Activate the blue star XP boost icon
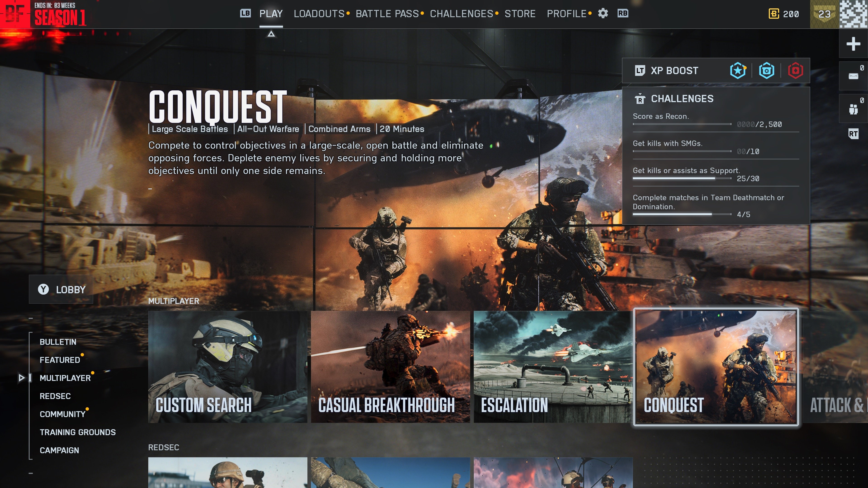The image size is (868, 488). pyautogui.click(x=738, y=71)
